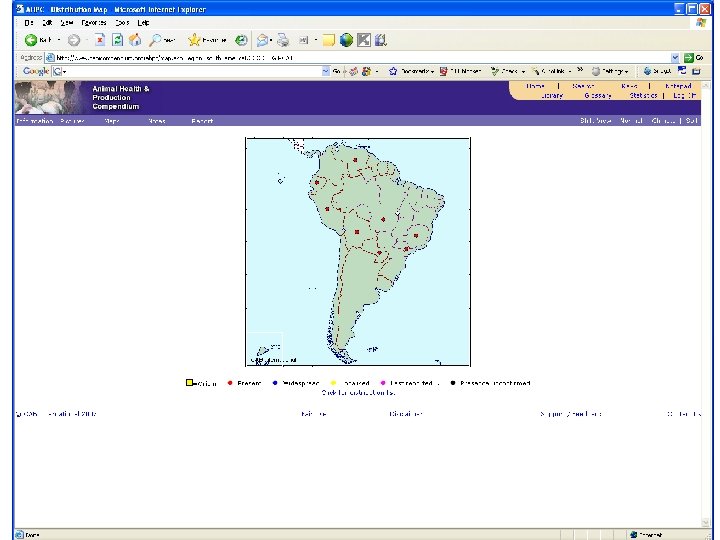This screenshot has height=540, width=720.
Task: Open the Google search box dropdown
Action: coord(326,71)
